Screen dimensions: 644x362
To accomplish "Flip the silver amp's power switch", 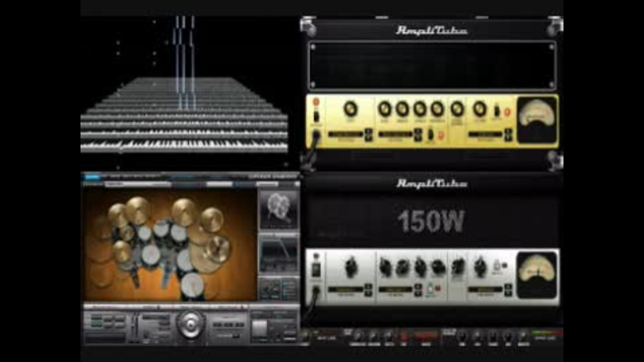I will point(316,269).
